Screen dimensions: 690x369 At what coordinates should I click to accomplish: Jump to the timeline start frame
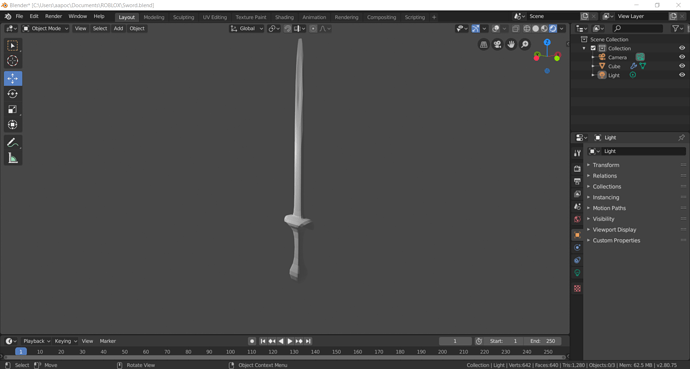[x=263, y=341]
